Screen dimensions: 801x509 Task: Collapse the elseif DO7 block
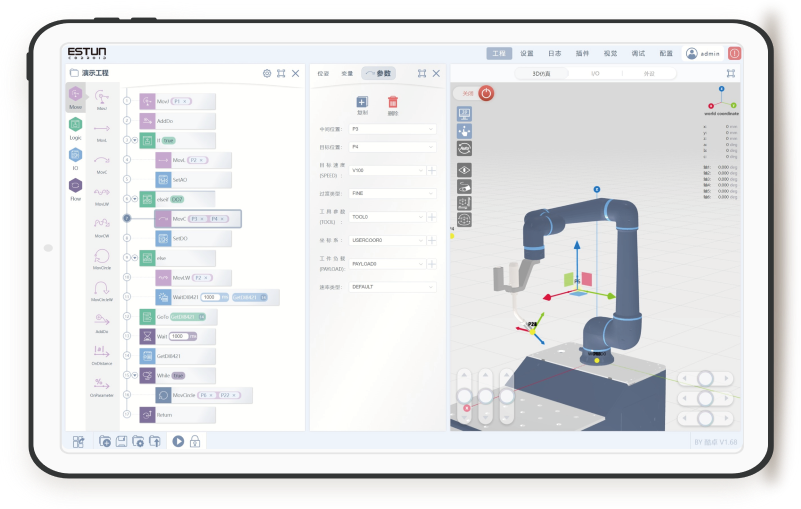135,199
